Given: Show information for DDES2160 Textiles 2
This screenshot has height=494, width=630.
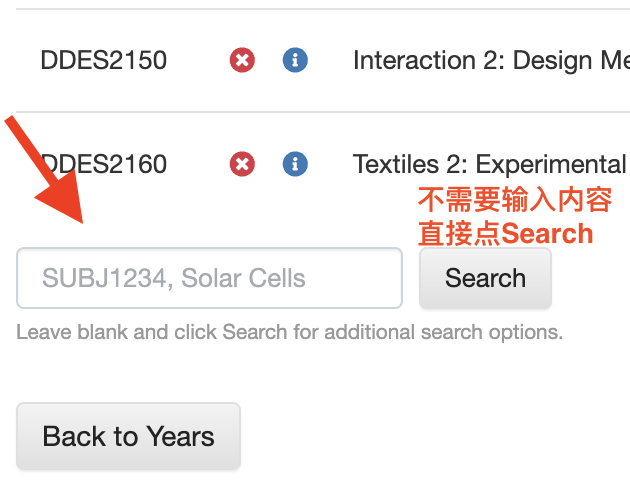Looking at the screenshot, I should click(x=295, y=164).
